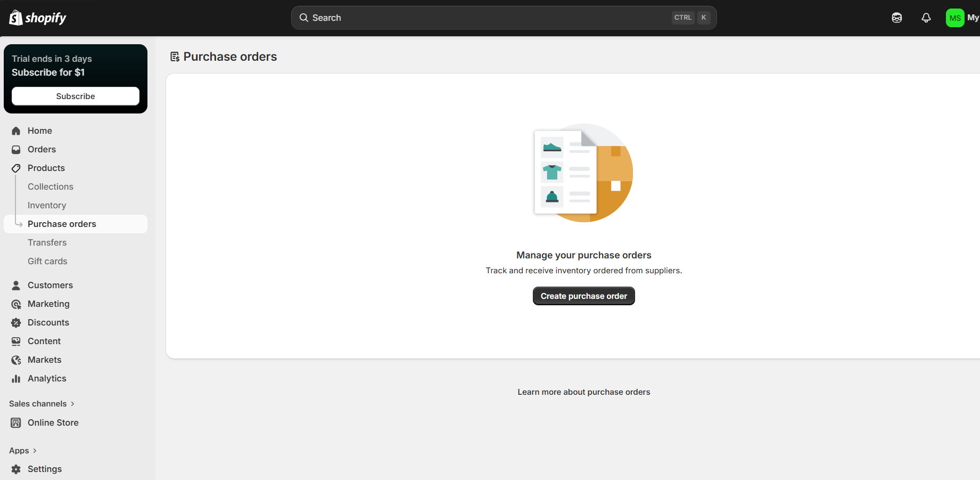Click the Marketing target icon

(x=16, y=304)
